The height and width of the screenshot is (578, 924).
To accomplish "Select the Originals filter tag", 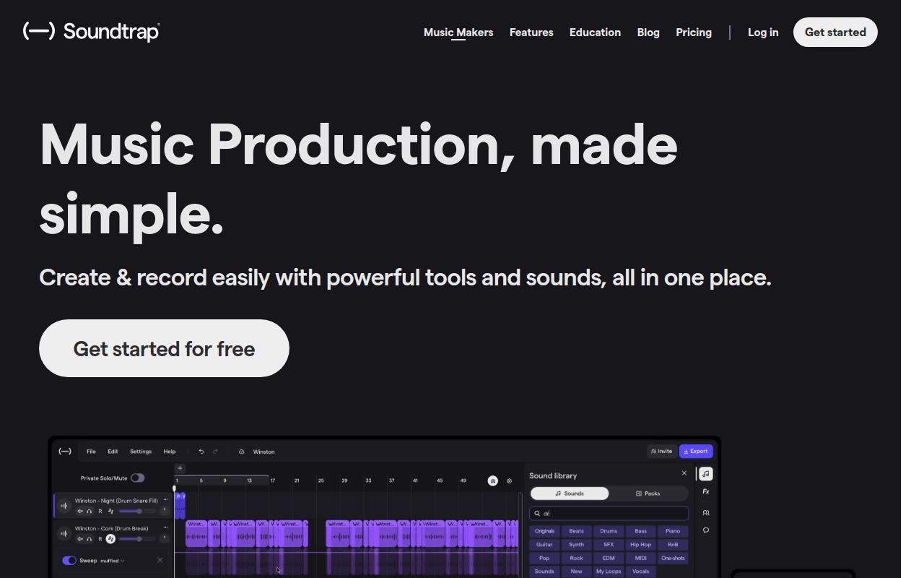I will (544, 531).
